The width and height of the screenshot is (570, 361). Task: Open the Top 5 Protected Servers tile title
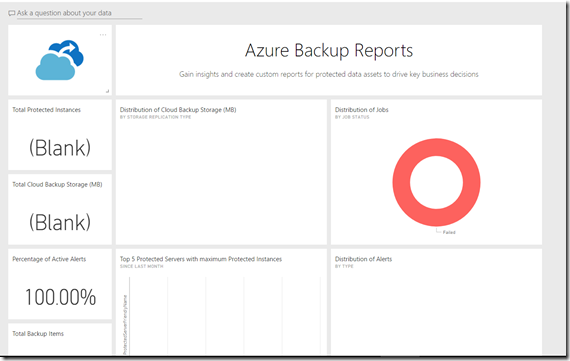click(201, 259)
